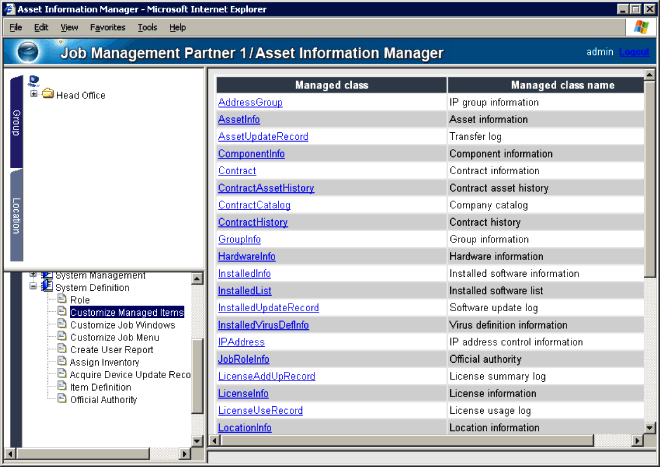Click the root network icon above Head Office
The width and height of the screenshot is (660, 467).
pyautogui.click(x=34, y=80)
